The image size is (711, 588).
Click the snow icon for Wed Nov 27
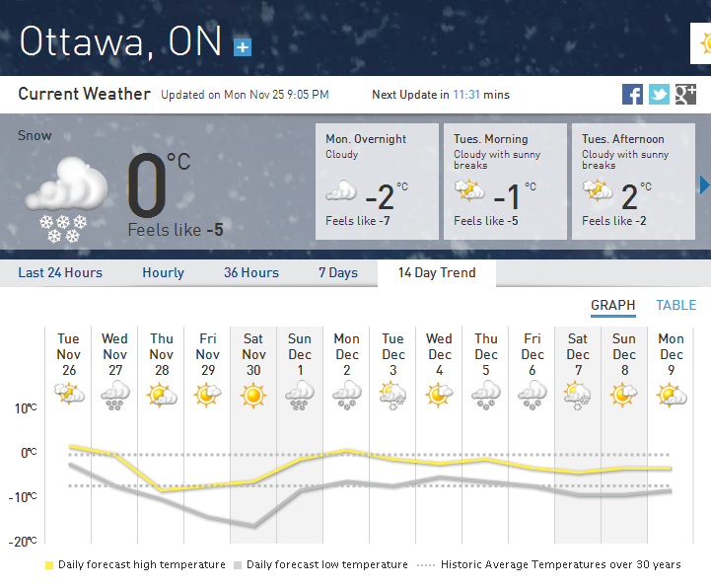point(114,396)
